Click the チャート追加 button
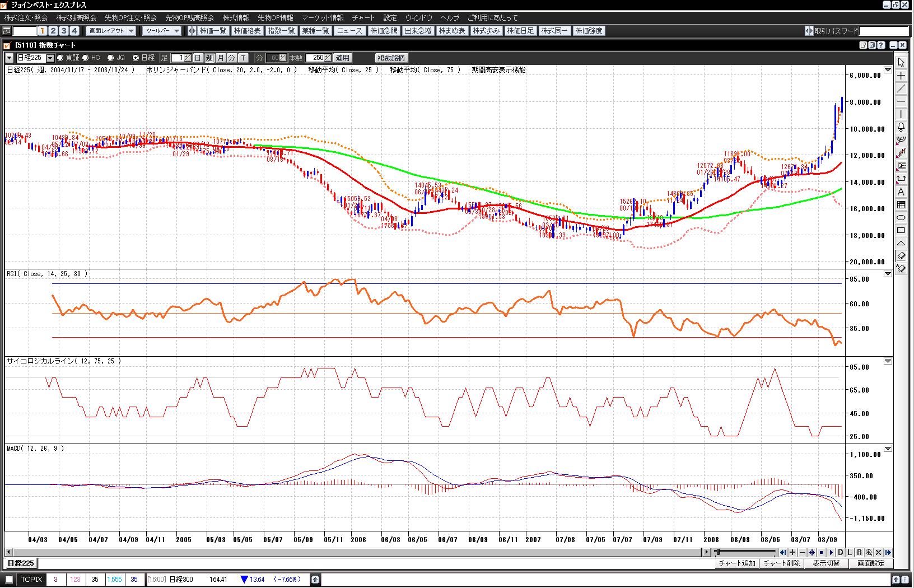The width and height of the screenshot is (914, 588). click(736, 563)
